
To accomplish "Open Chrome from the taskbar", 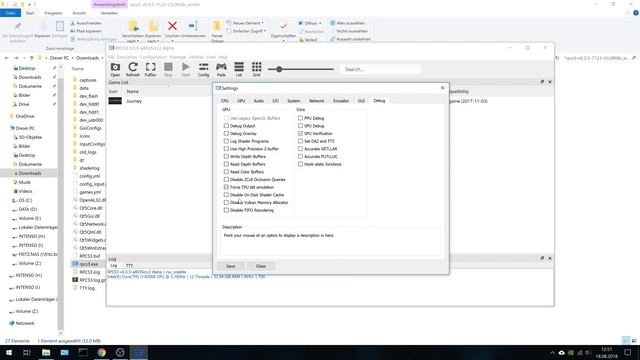I will click(x=101, y=352).
